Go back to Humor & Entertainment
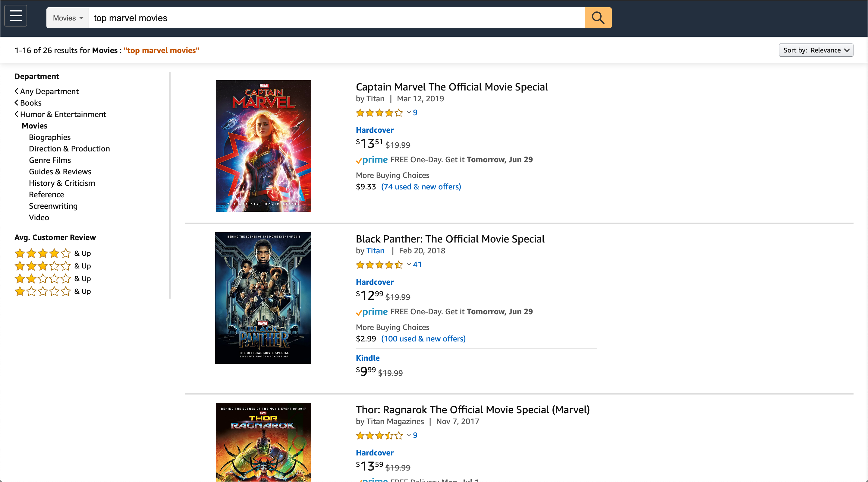Image resolution: width=868 pixels, height=482 pixels. pos(60,114)
